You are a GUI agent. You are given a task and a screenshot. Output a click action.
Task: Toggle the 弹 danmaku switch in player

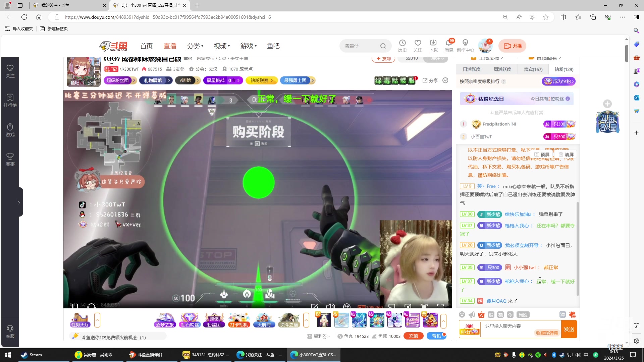pos(347,306)
